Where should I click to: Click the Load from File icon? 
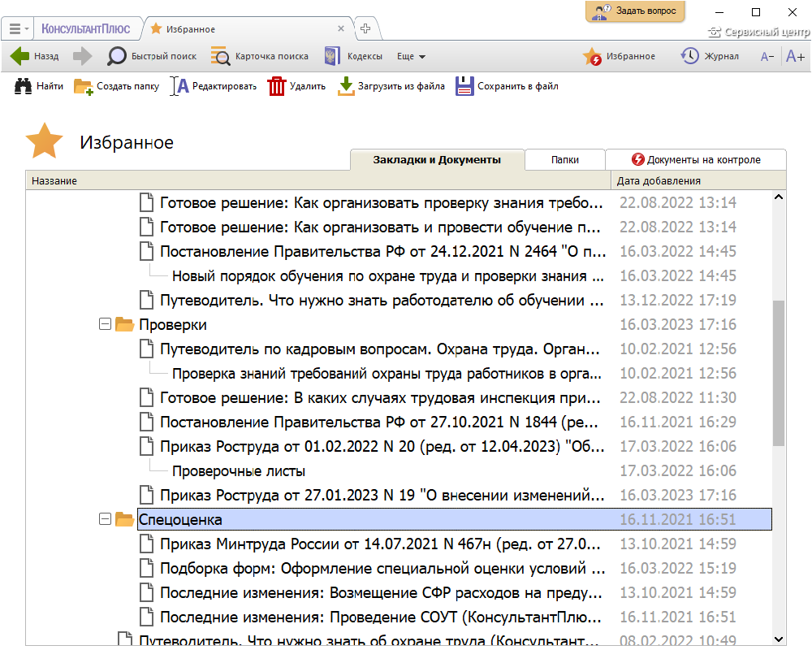tap(346, 86)
